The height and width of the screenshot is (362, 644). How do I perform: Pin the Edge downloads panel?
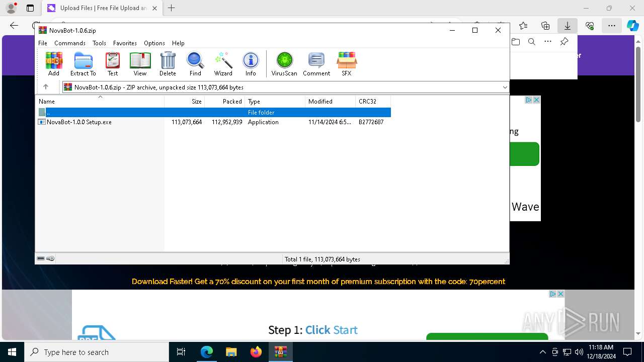(x=564, y=42)
